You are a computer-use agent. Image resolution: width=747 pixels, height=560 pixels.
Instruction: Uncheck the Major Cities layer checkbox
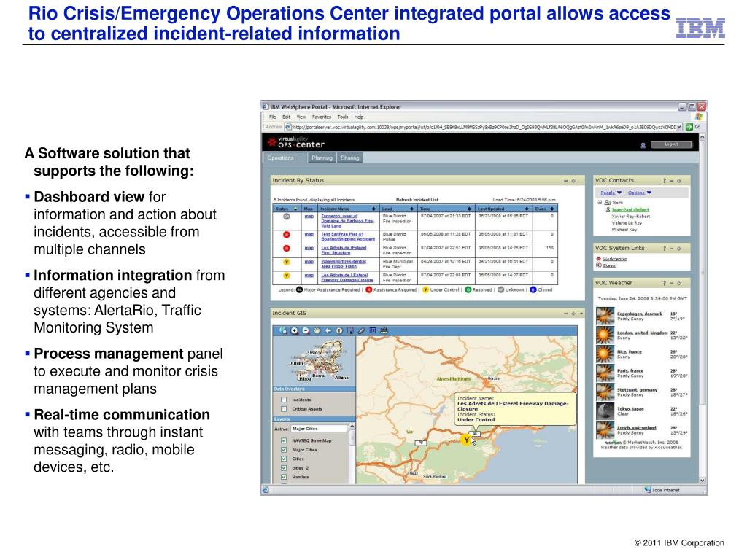tap(284, 450)
